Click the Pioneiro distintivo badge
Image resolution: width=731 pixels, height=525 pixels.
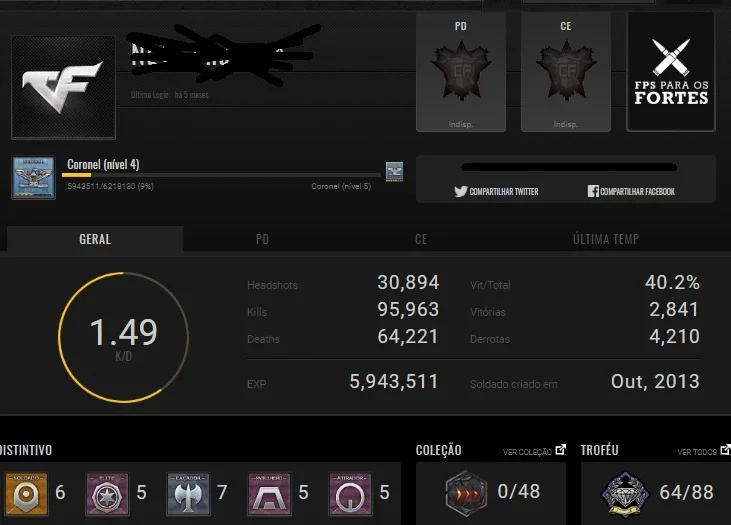(269, 494)
